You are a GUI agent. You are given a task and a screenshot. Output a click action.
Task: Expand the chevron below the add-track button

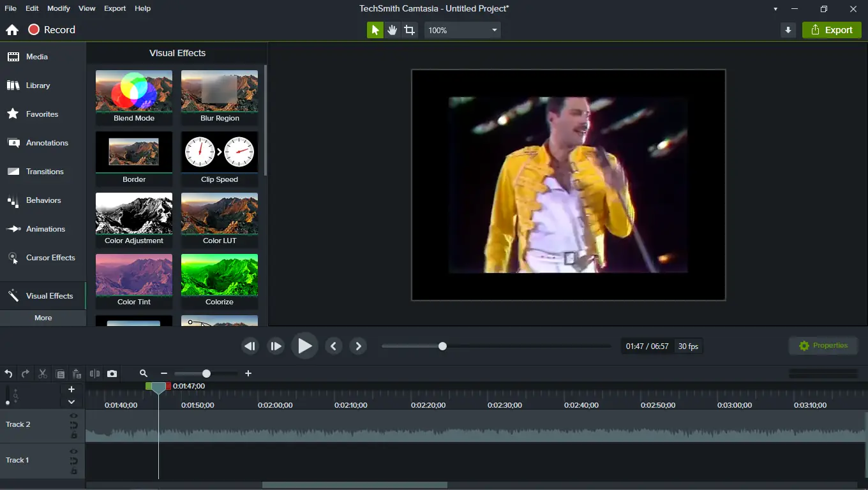pos(71,401)
